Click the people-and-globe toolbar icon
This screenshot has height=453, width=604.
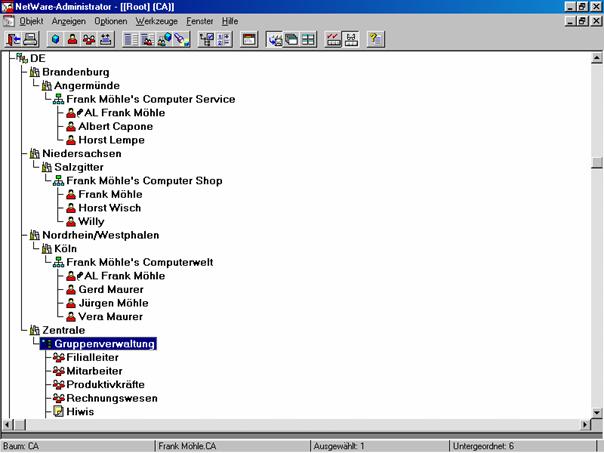(164, 39)
